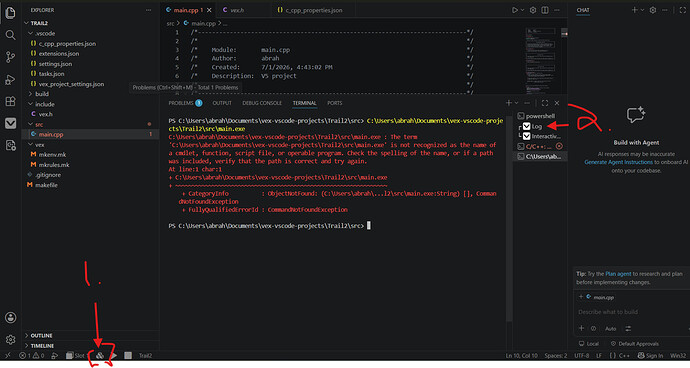This screenshot has width=690, height=368.
Task: Open the new chat dropdown arrow
Action: point(642,10)
